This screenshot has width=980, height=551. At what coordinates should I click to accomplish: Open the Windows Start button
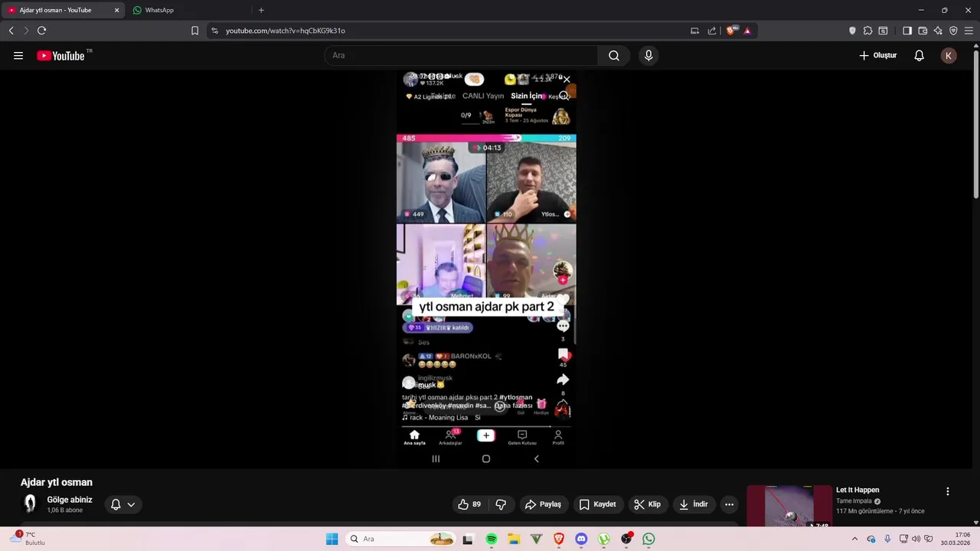click(x=332, y=539)
